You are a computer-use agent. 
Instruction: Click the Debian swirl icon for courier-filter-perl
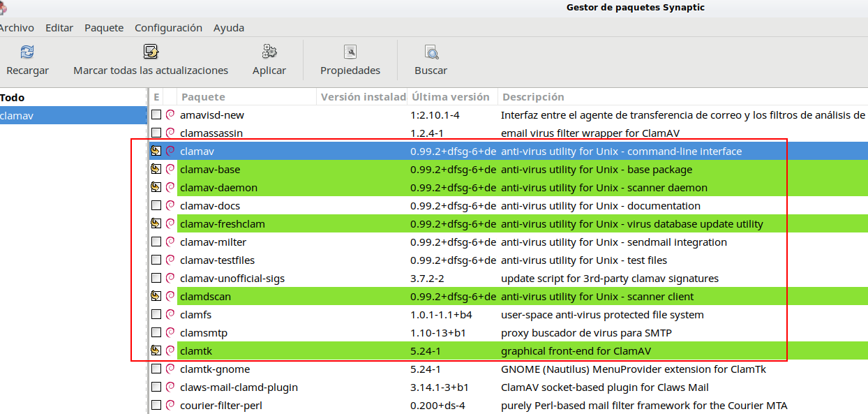tap(170, 405)
